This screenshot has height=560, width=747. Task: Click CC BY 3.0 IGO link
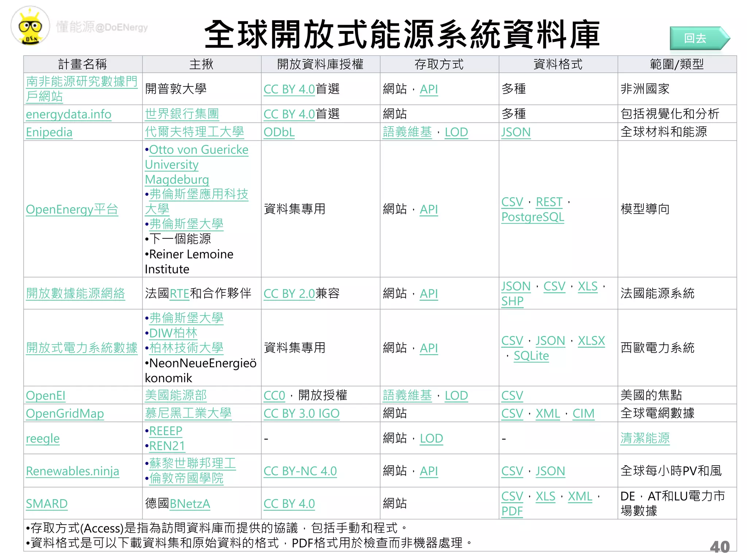tap(302, 413)
